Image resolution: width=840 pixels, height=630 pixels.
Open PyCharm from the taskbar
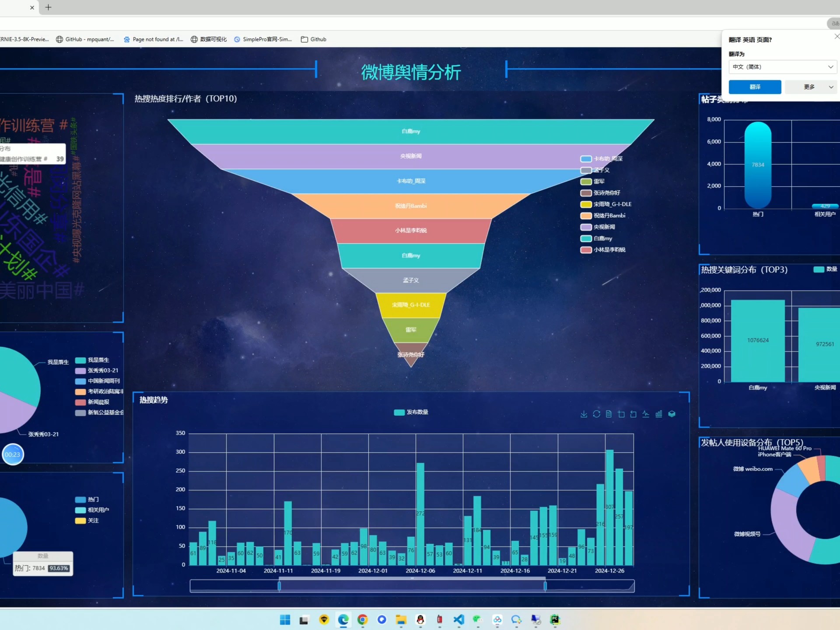click(x=555, y=619)
